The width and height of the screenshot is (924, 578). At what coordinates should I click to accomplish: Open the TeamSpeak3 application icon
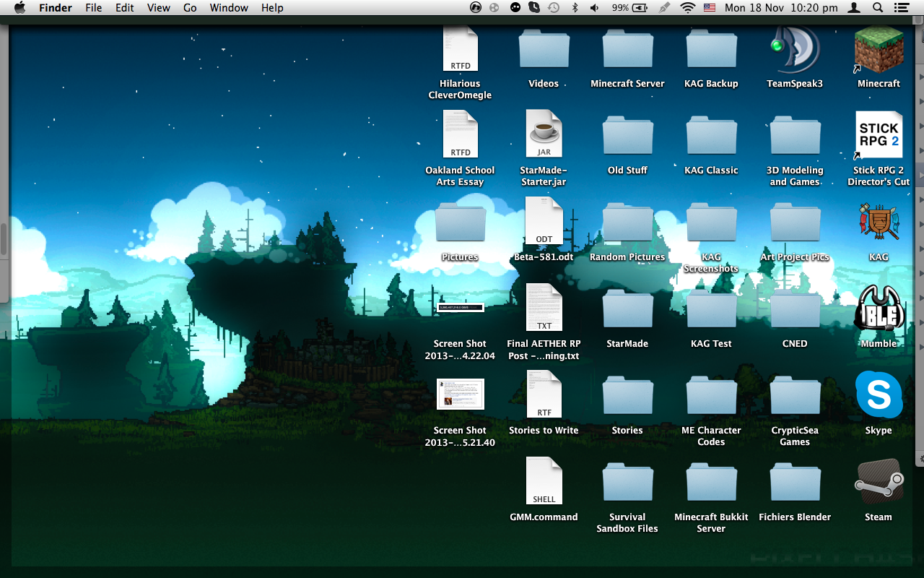(795, 49)
